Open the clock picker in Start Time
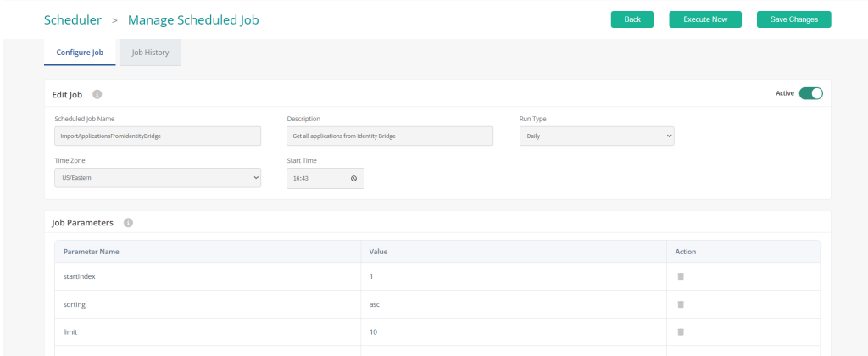The width and height of the screenshot is (868, 356). (x=353, y=178)
